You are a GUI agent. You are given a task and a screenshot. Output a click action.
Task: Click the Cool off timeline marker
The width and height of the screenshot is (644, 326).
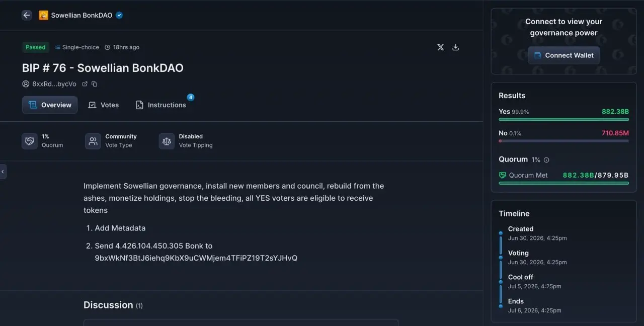501,282
